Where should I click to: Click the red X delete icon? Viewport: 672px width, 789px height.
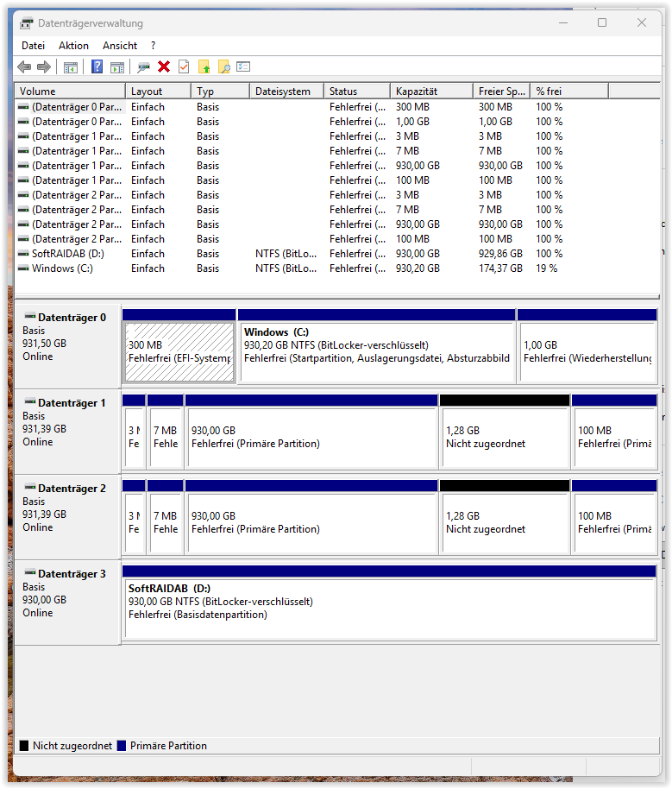(x=164, y=66)
